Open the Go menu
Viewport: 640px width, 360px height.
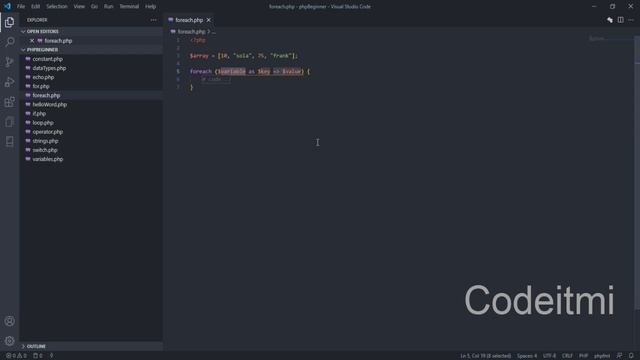point(94,7)
